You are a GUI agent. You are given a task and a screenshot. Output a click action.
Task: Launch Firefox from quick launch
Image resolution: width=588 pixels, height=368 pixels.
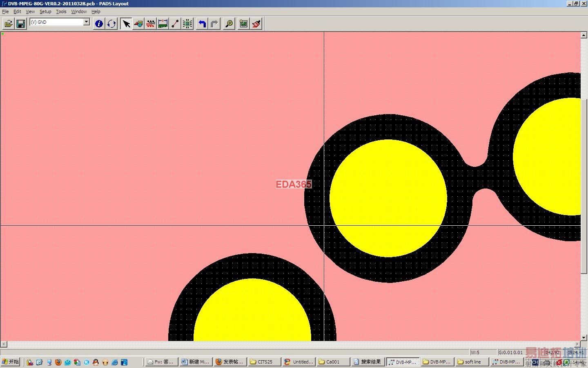(58, 362)
